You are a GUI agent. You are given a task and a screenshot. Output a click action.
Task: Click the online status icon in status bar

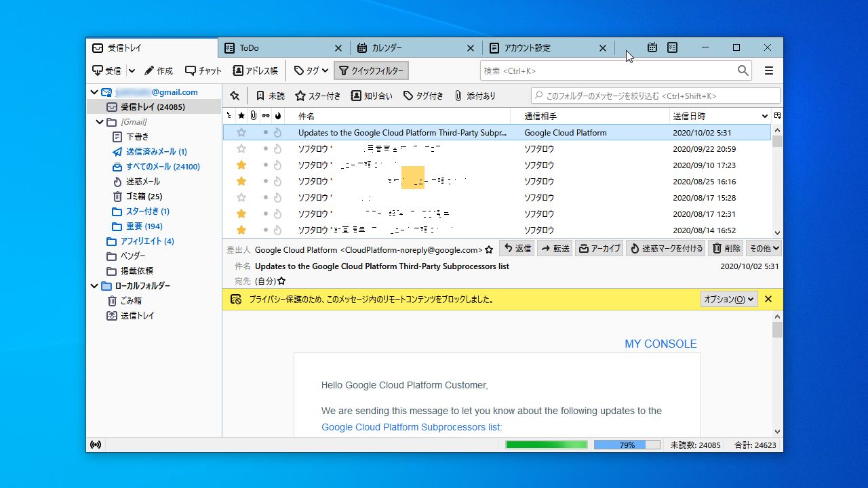pyautogui.click(x=96, y=445)
